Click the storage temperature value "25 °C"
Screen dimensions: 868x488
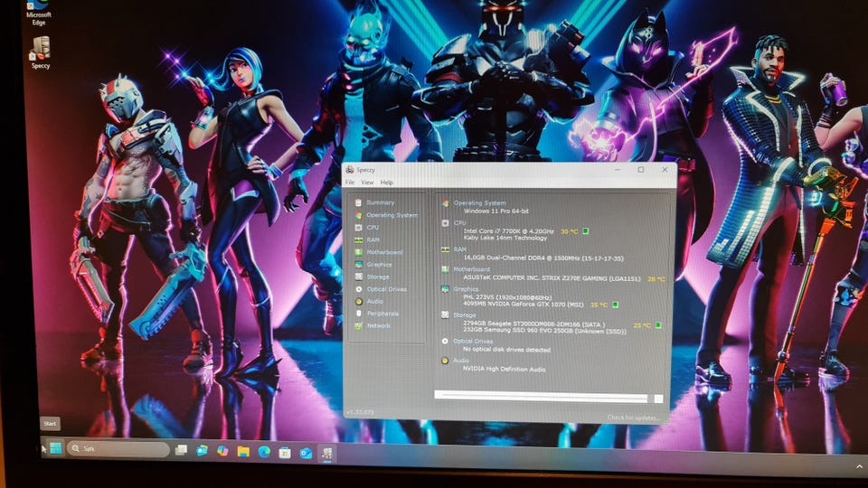pyautogui.click(x=642, y=325)
